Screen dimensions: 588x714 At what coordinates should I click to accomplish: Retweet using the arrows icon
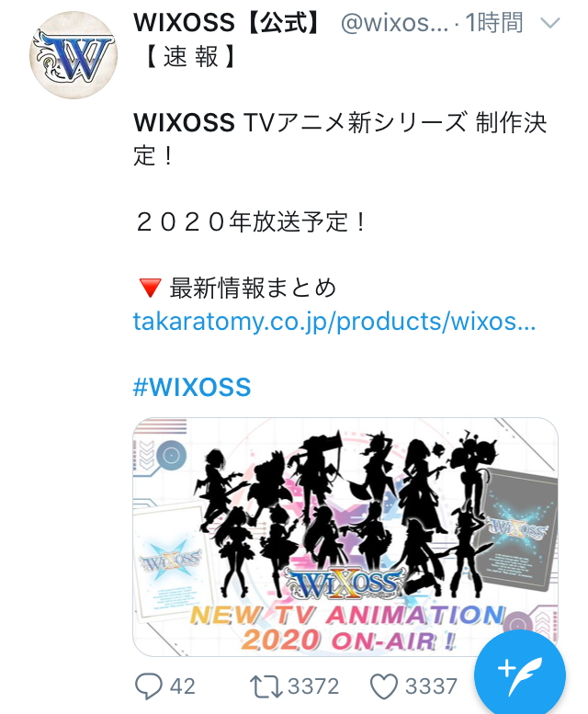[x=266, y=686]
